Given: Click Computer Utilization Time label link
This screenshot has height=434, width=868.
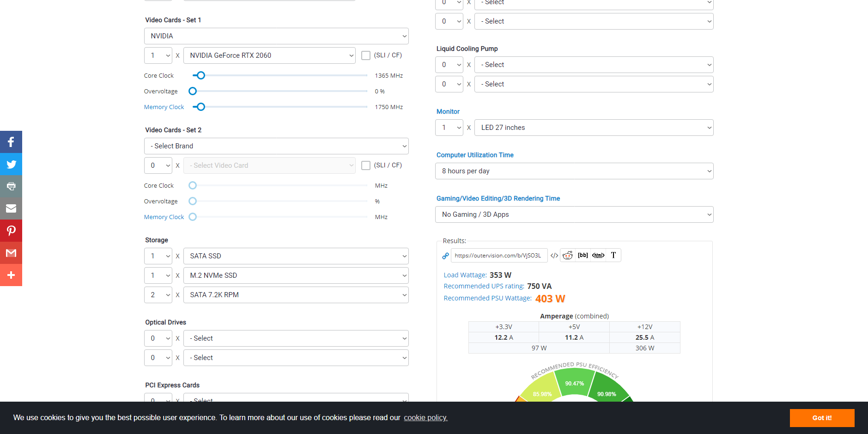Looking at the screenshot, I should 475,155.
